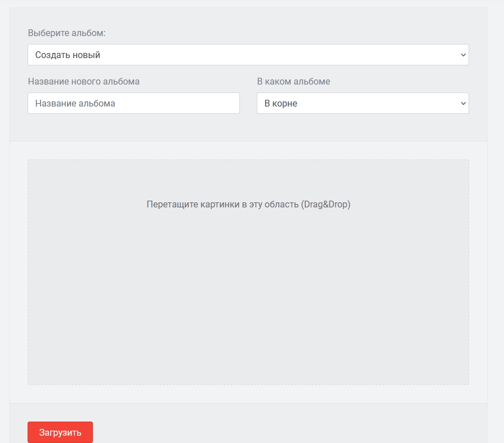Click the right end of the album name field
The height and width of the screenshot is (443, 504).
pyautogui.click(x=231, y=103)
